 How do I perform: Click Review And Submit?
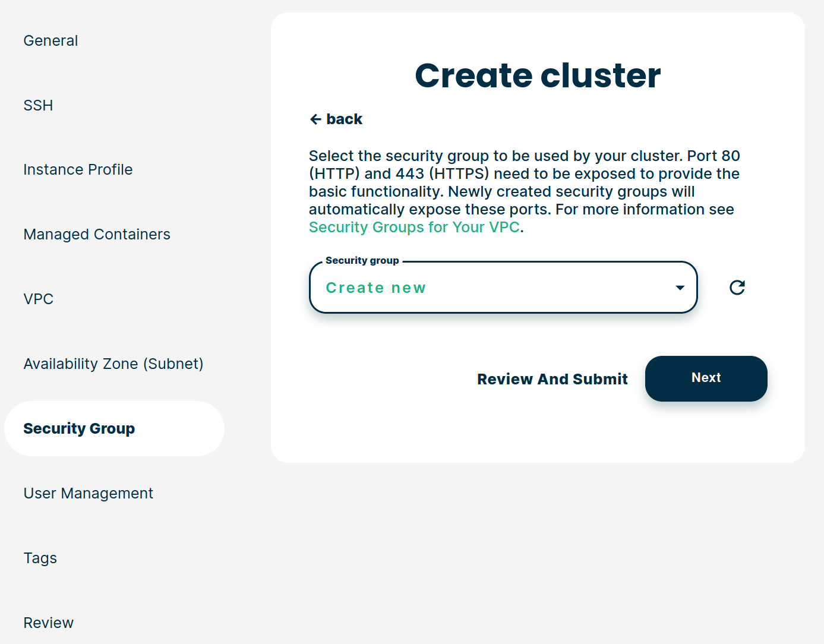552,379
